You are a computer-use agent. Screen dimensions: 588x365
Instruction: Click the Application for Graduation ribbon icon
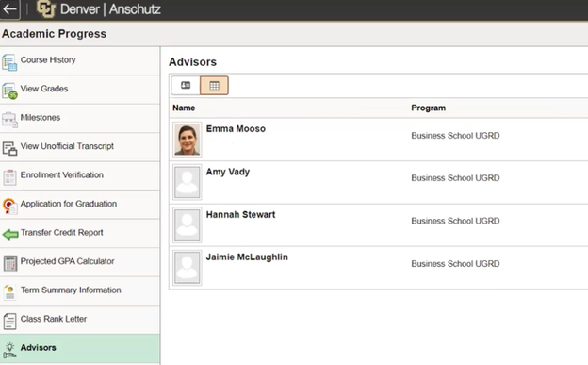[9, 206]
